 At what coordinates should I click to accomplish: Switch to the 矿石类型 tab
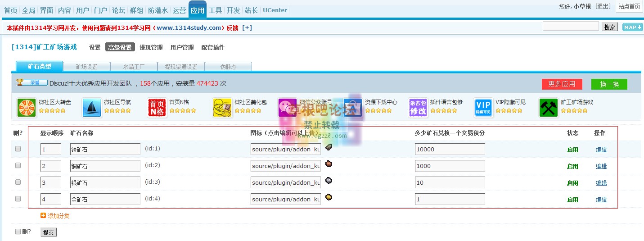[x=39, y=66]
